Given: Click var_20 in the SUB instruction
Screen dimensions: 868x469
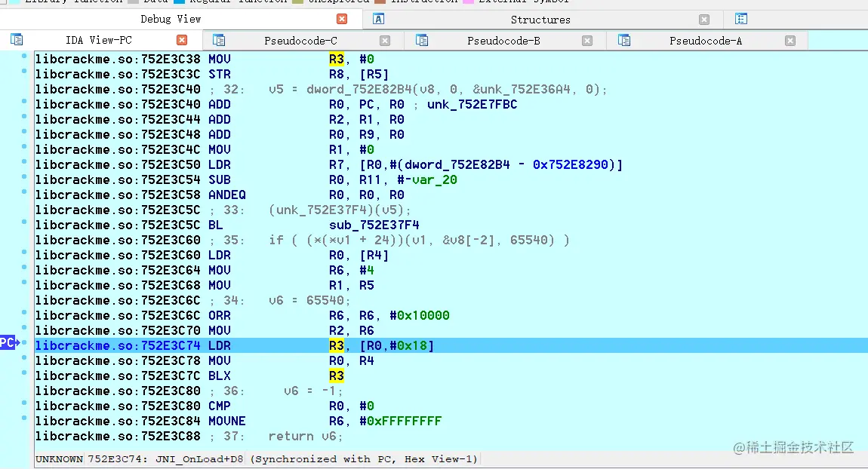Looking at the screenshot, I should [434, 179].
